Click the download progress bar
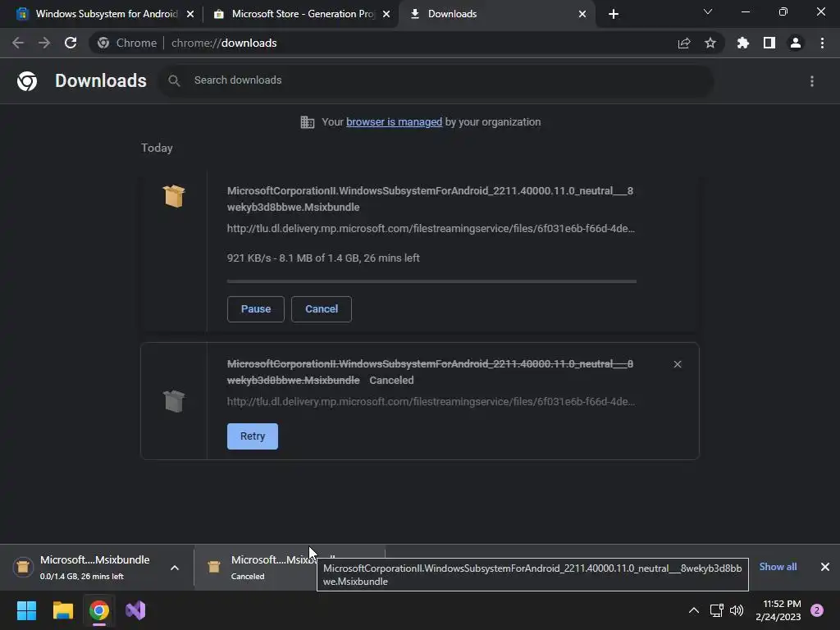 (431, 281)
